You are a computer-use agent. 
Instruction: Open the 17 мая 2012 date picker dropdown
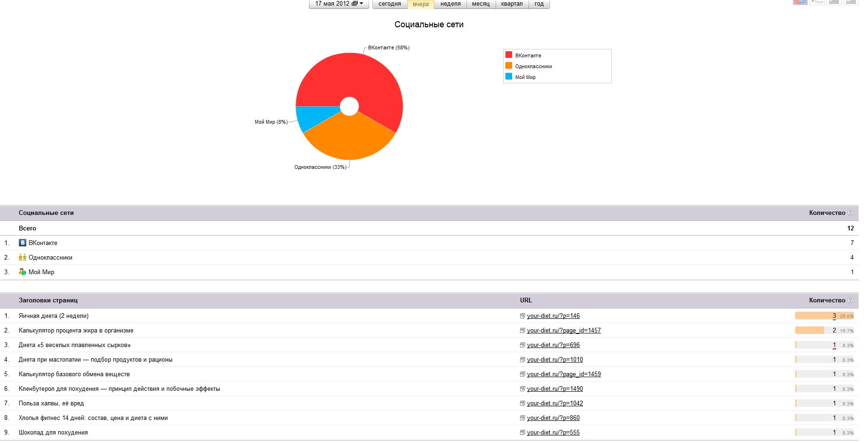point(339,4)
